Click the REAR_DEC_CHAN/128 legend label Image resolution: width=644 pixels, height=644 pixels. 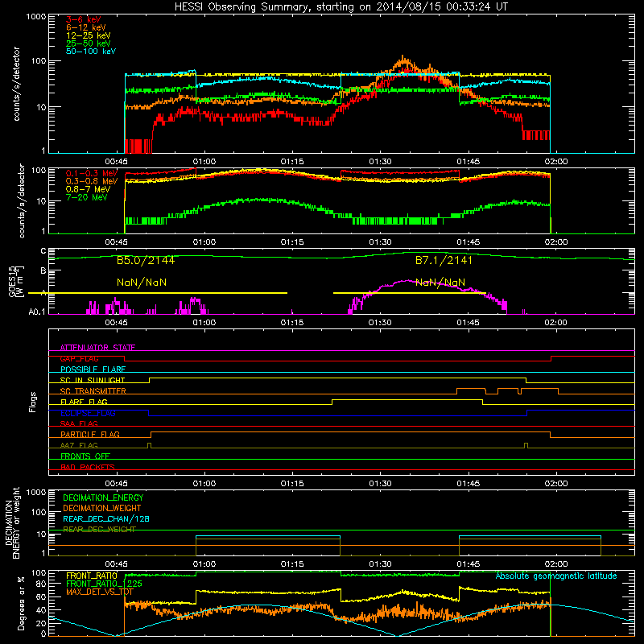pyautogui.click(x=106, y=518)
